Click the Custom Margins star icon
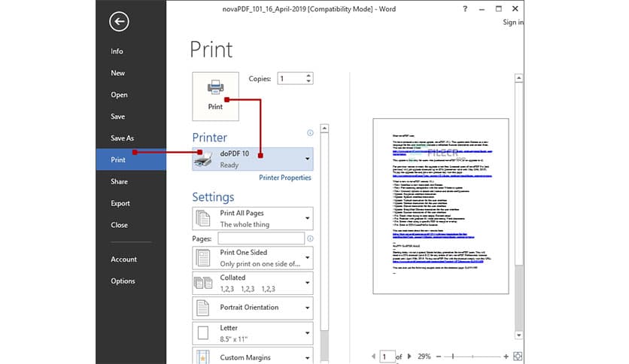The width and height of the screenshot is (629, 364). (x=203, y=356)
